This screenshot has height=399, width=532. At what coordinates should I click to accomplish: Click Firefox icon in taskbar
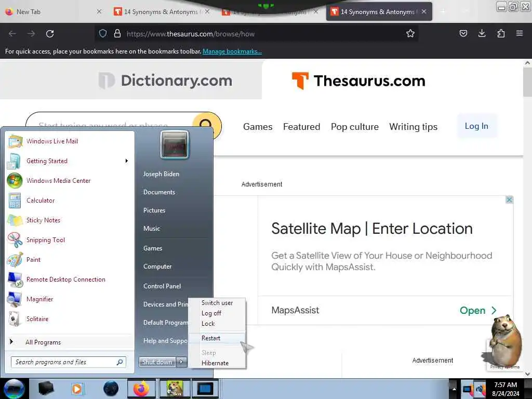click(x=141, y=389)
